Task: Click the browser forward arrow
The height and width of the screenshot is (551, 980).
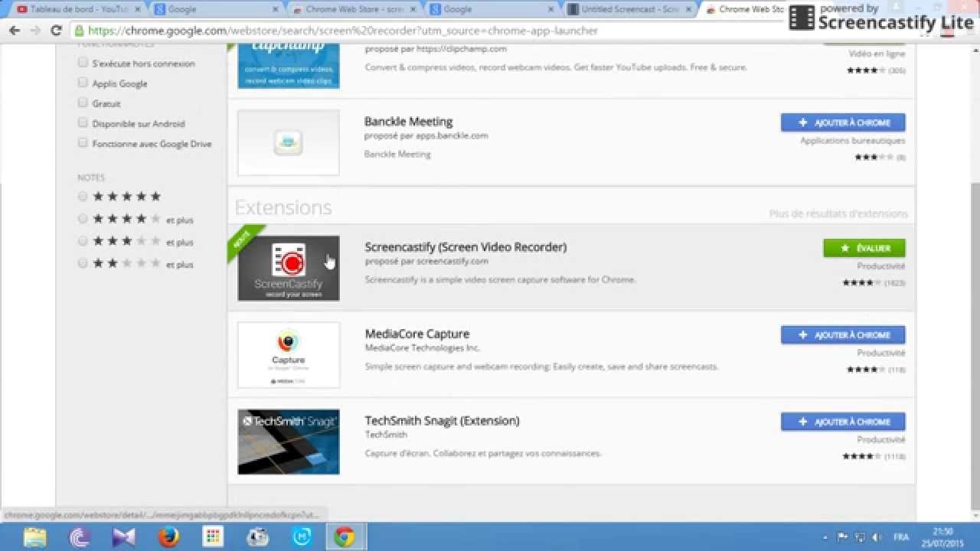Action: [35, 31]
